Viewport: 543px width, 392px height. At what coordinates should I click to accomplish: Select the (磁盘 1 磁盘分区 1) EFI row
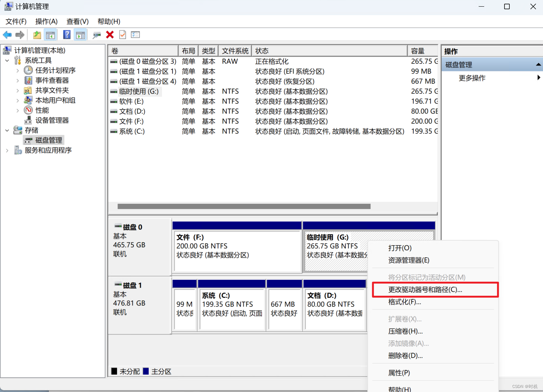coord(274,71)
